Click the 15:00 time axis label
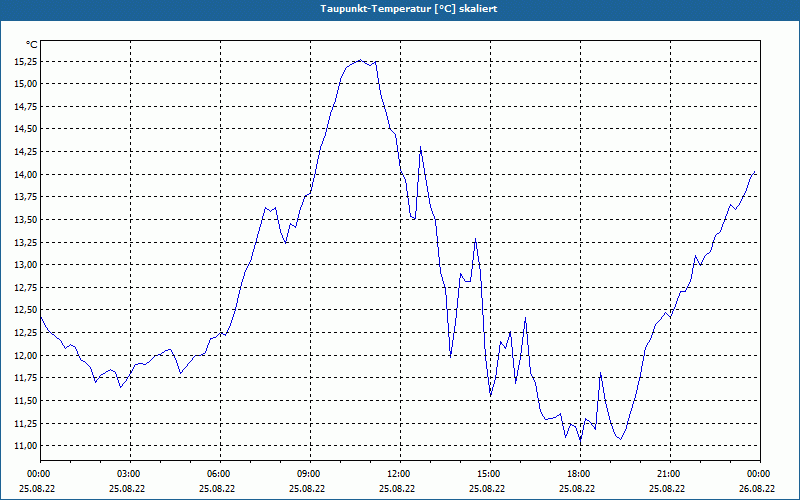 490,474
